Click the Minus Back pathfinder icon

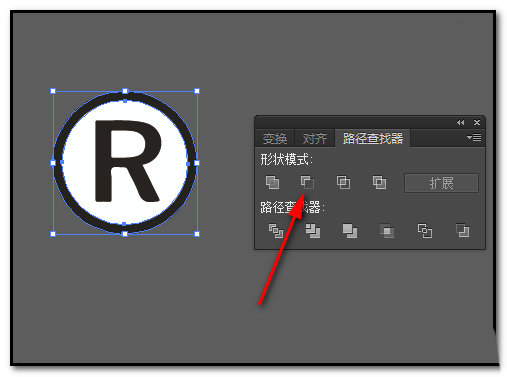pos(462,231)
